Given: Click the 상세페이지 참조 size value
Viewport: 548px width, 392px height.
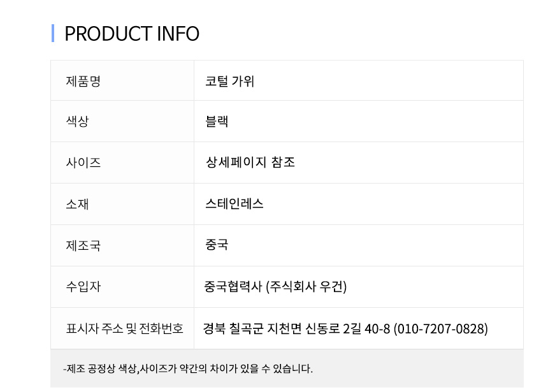Looking at the screenshot, I should [x=250, y=163].
